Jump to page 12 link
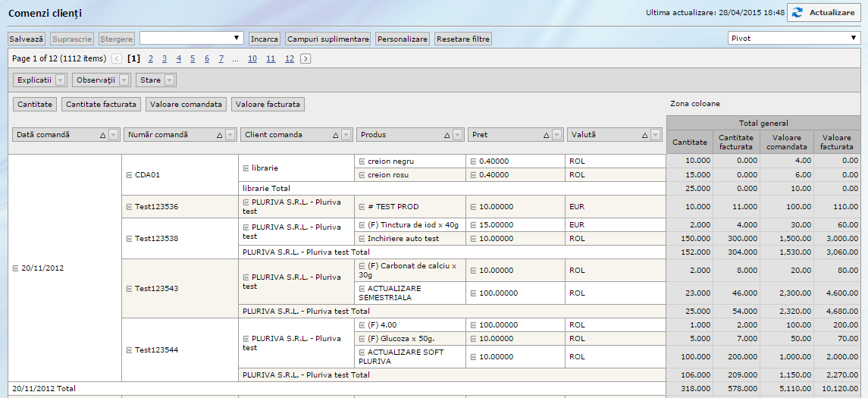The width and height of the screenshot is (868, 398). tap(289, 59)
